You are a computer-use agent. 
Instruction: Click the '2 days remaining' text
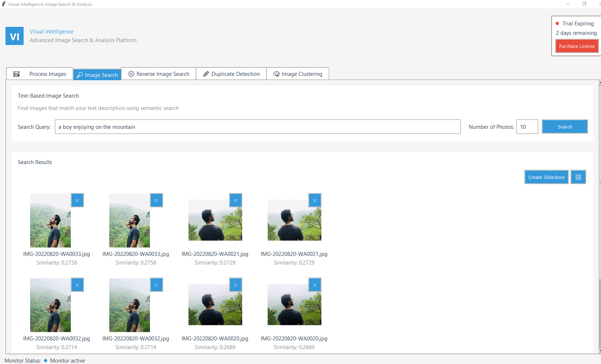[576, 33]
